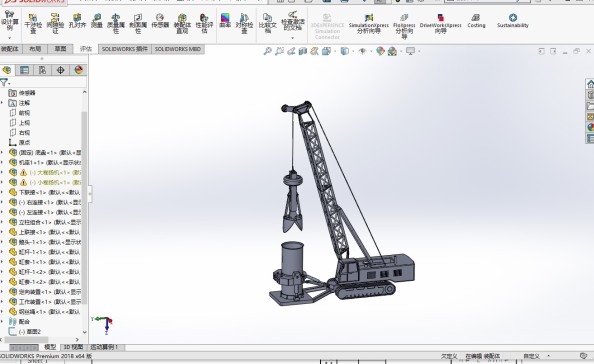Open SimulationXpress analysis wizard
The width and height of the screenshot is (594, 364).
click(x=369, y=23)
